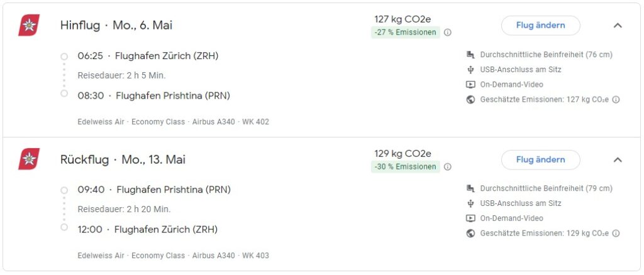Select the Rückflug · Mo., 13. Mai heading
644x275 pixels.
pyautogui.click(x=123, y=159)
